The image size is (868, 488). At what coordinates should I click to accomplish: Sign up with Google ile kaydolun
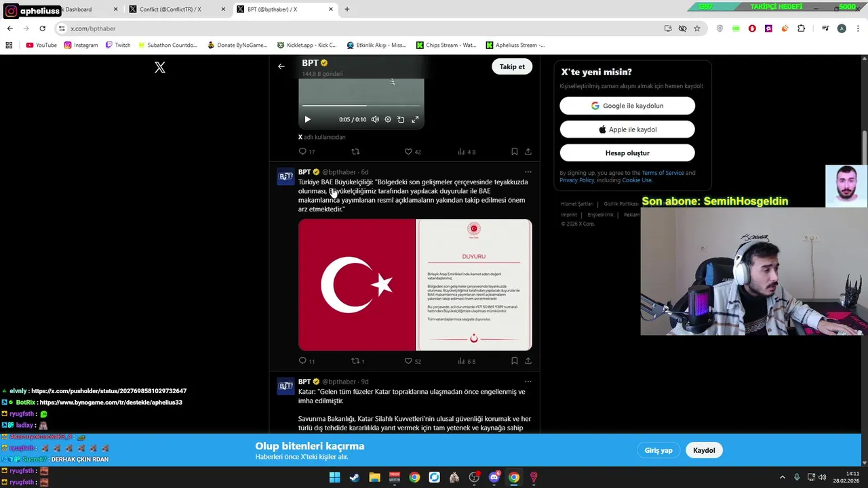click(x=627, y=106)
